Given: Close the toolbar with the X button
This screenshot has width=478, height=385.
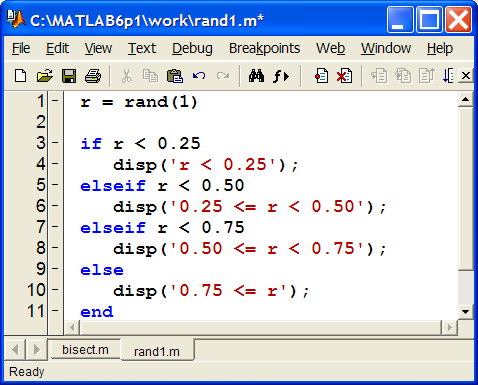Looking at the screenshot, I should 466,76.
